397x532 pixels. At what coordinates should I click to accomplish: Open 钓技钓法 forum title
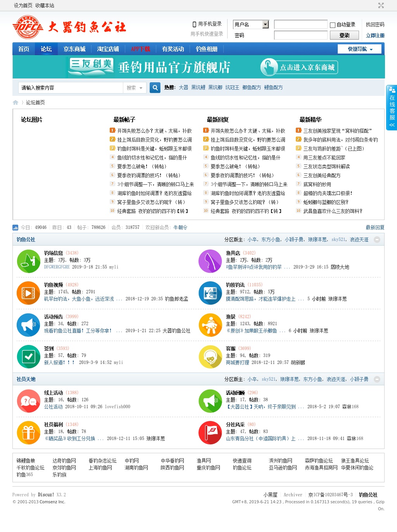pyautogui.click(x=235, y=285)
